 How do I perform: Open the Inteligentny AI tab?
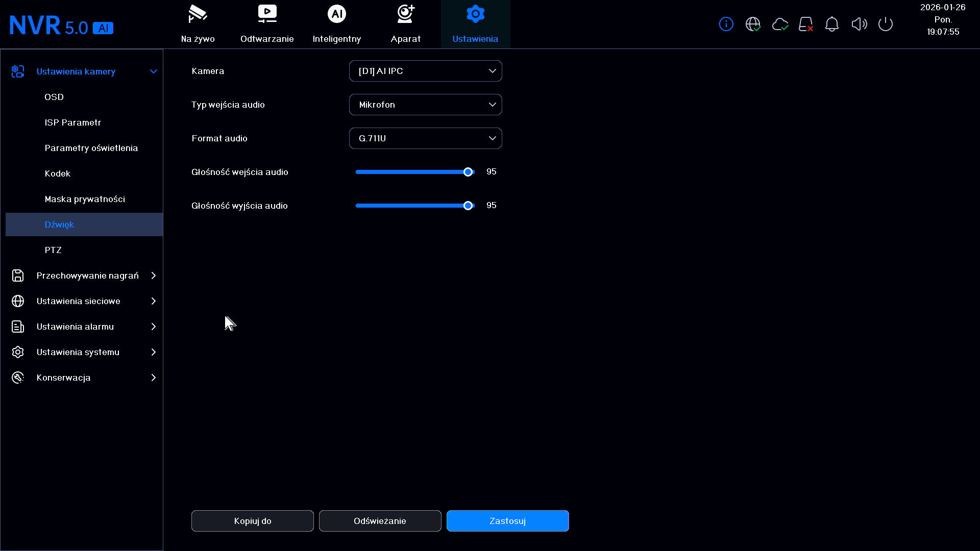pyautogui.click(x=336, y=24)
